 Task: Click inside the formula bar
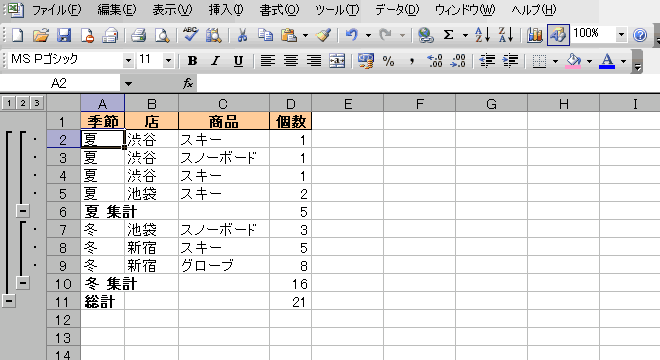pyautogui.click(x=427, y=83)
